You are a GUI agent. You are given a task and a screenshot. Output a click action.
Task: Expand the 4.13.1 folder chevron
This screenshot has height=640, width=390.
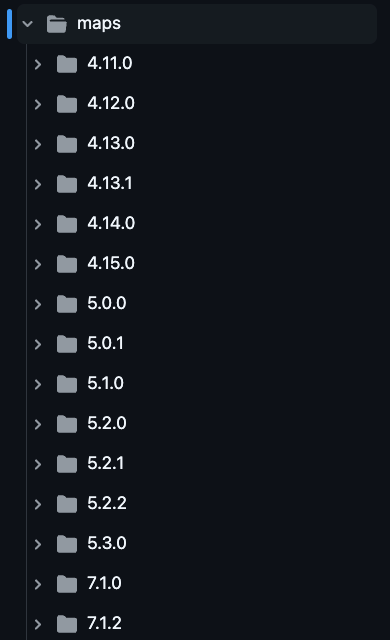coord(38,184)
